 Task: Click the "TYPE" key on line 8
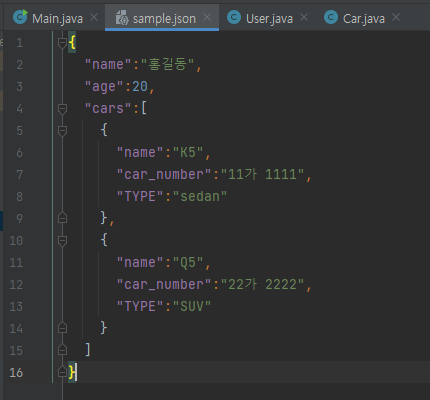point(140,196)
